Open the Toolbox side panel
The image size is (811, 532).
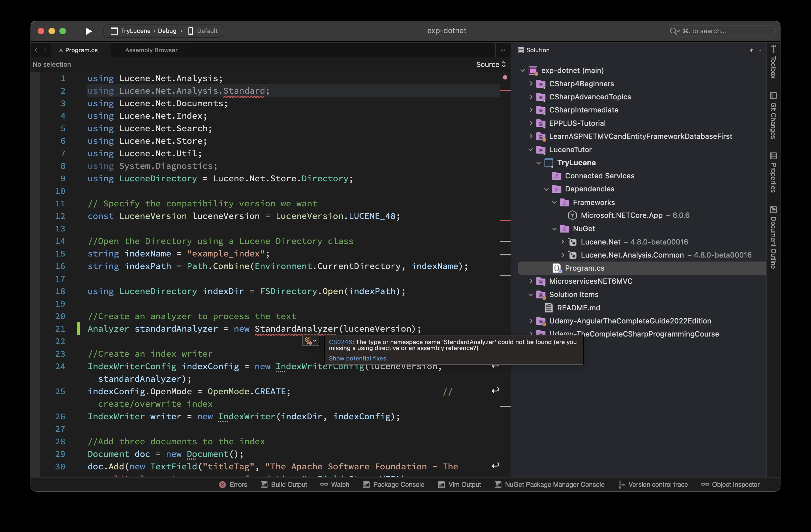pos(773,63)
